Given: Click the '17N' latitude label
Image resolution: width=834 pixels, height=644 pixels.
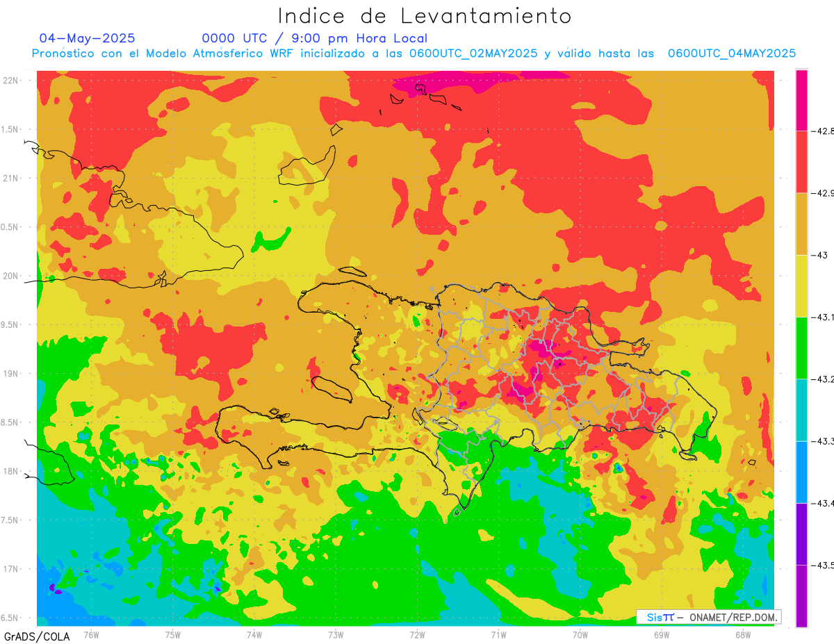Looking at the screenshot, I should 12,569.
